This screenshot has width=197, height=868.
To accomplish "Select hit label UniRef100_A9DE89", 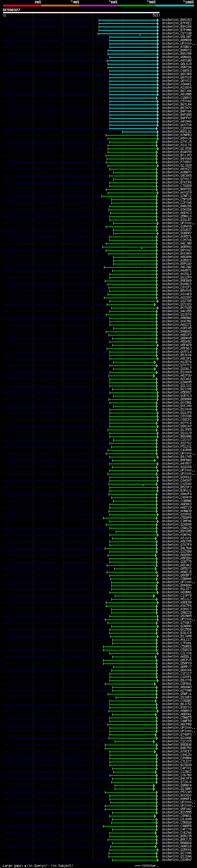I will [x=177, y=602].
